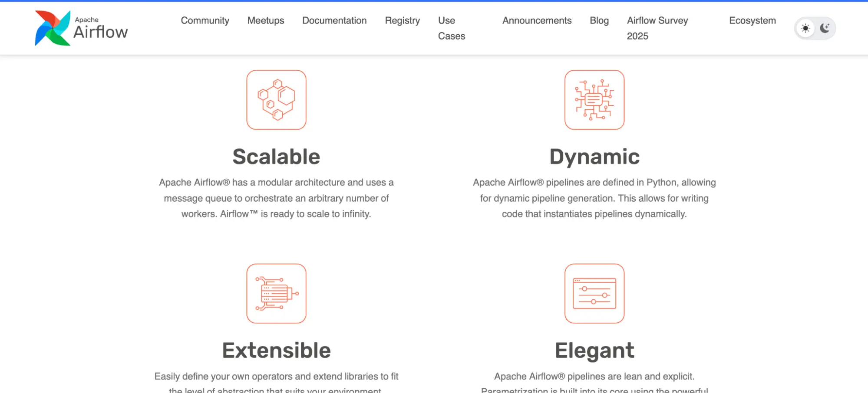Click 'for dynamic pipeline generation' text line
868x393 pixels.
pyautogui.click(x=594, y=198)
